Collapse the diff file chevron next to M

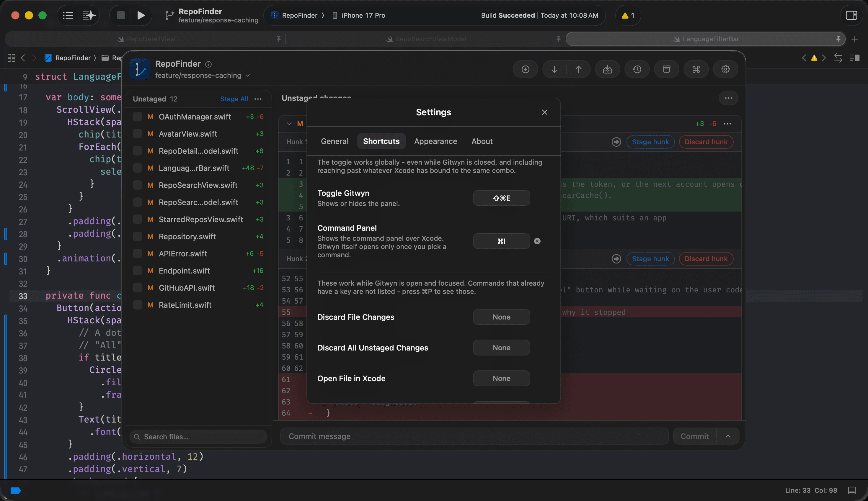[289, 124]
